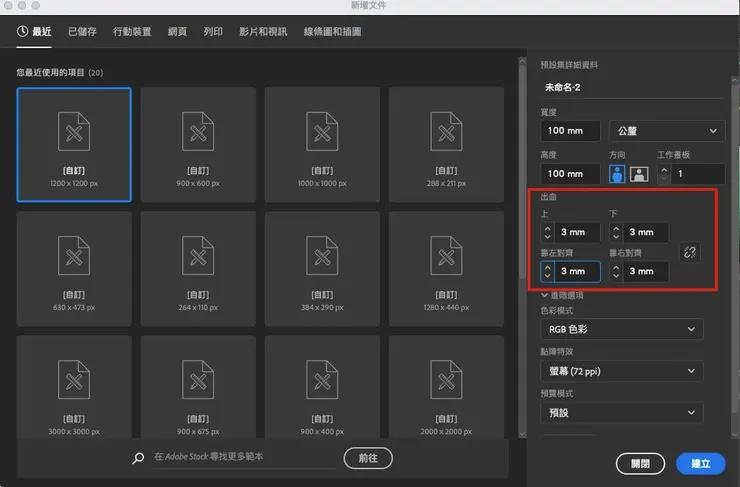This screenshot has width=740, height=487.
Task: Increase the top (上) bleed value
Action: (547, 228)
